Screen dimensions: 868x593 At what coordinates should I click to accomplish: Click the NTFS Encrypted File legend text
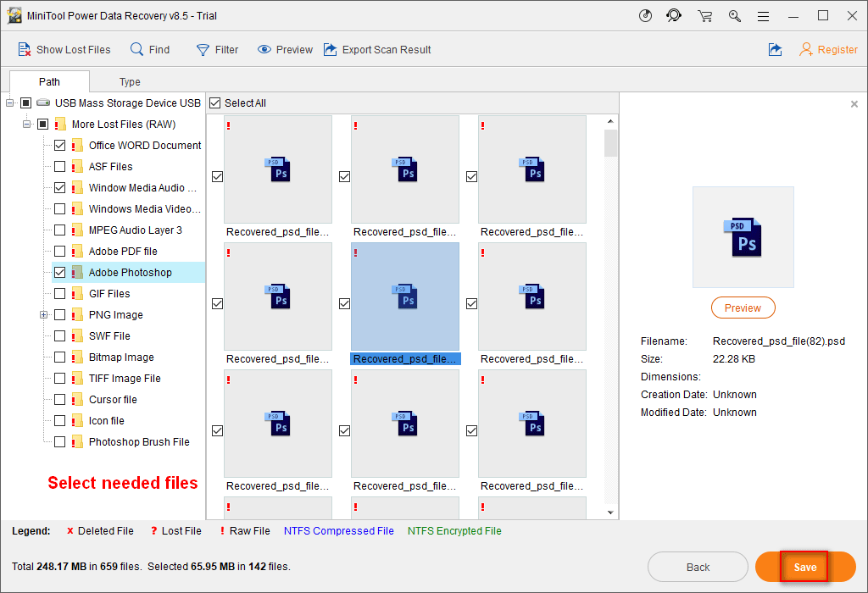click(x=454, y=531)
